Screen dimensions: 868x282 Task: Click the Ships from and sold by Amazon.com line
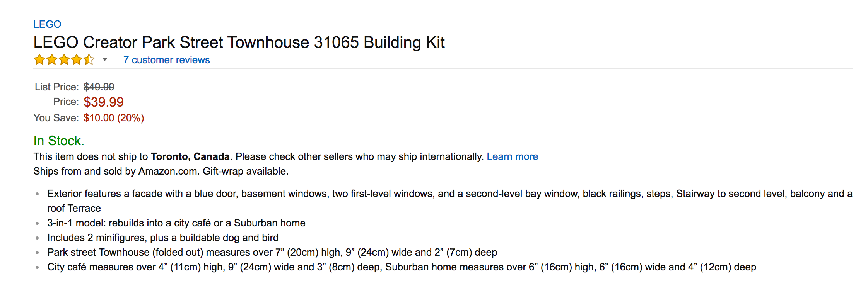(x=116, y=171)
